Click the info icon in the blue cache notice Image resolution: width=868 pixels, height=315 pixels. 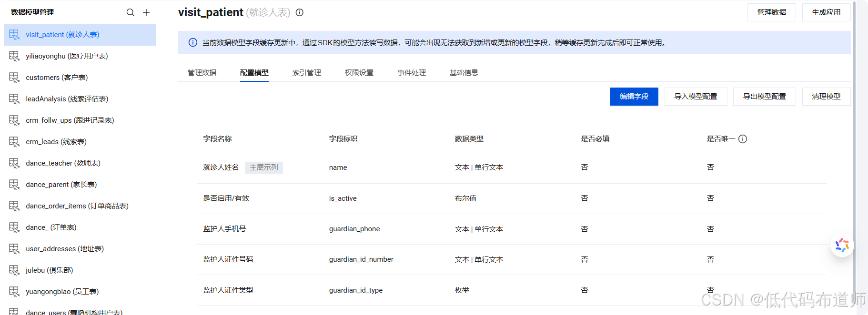pos(193,43)
